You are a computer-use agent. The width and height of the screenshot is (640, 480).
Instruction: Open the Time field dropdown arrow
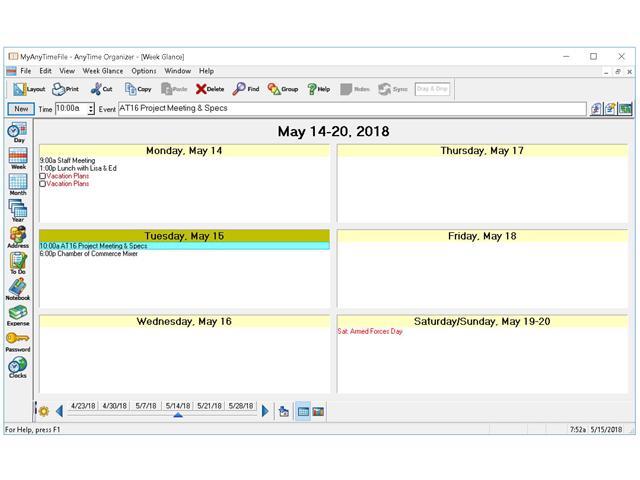coord(91,109)
